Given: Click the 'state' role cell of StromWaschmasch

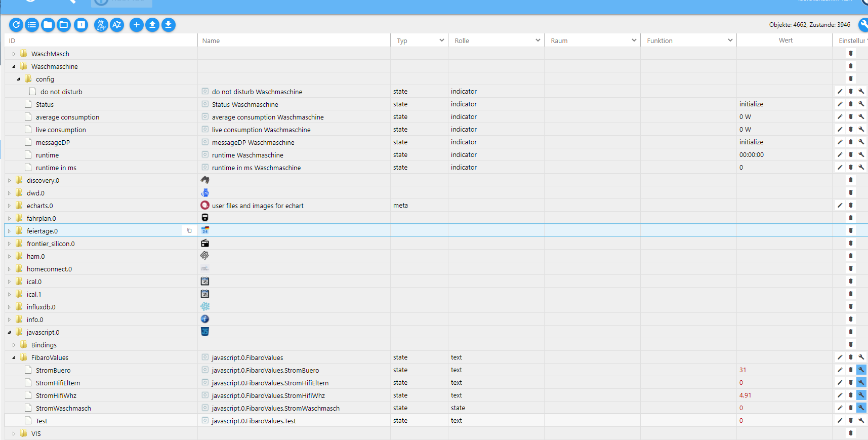Looking at the screenshot, I should [458, 408].
